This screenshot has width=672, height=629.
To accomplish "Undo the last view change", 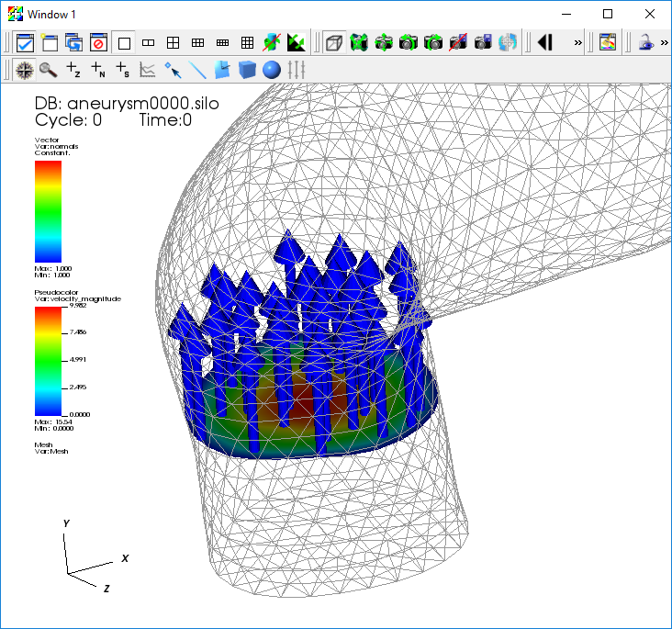I will click(409, 43).
